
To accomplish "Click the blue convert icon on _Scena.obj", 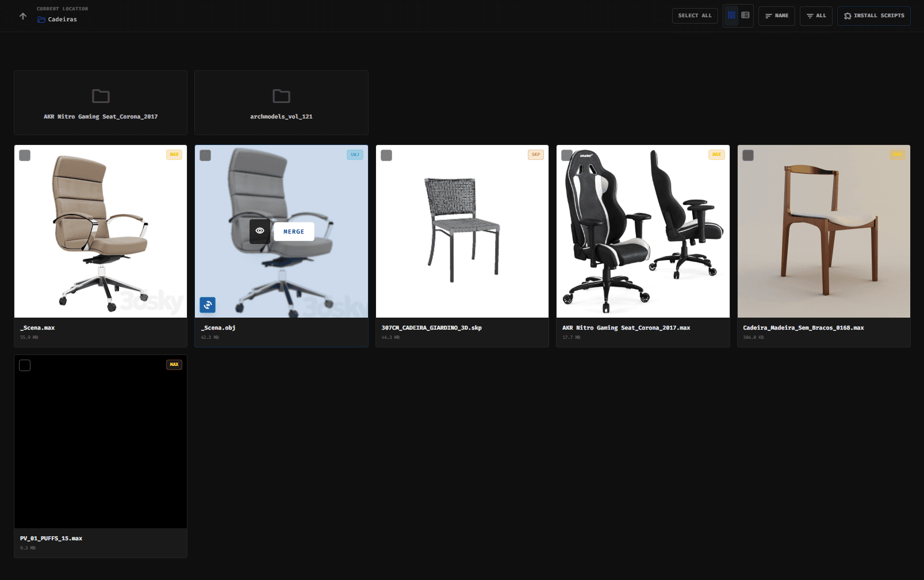I will coord(208,305).
